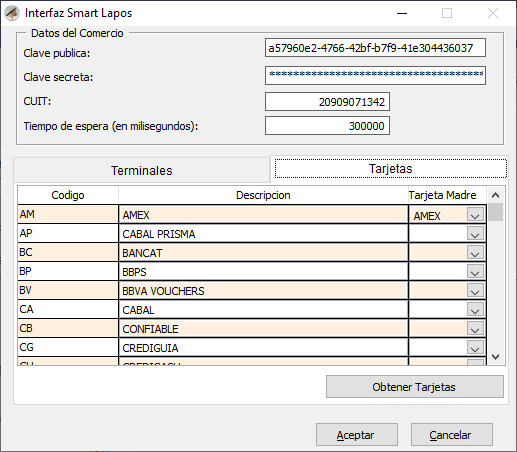The height and width of the screenshot is (452, 517).
Task: Switch to the Terminales tab
Action: [142, 170]
